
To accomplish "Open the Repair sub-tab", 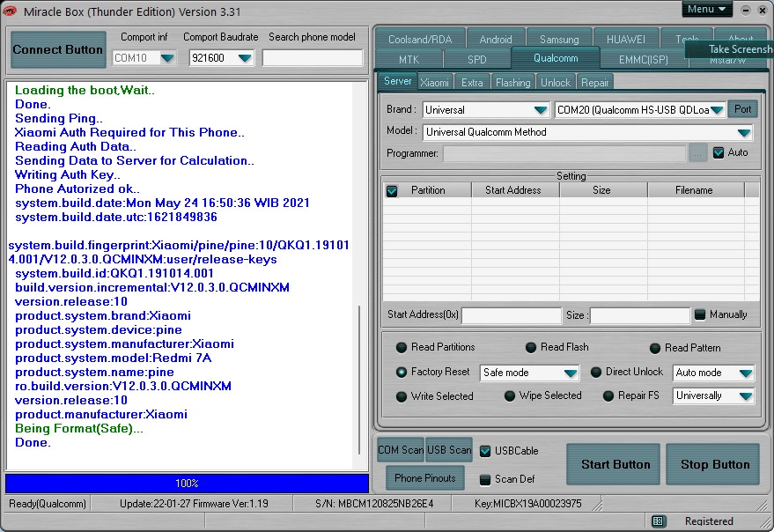I will click(594, 82).
